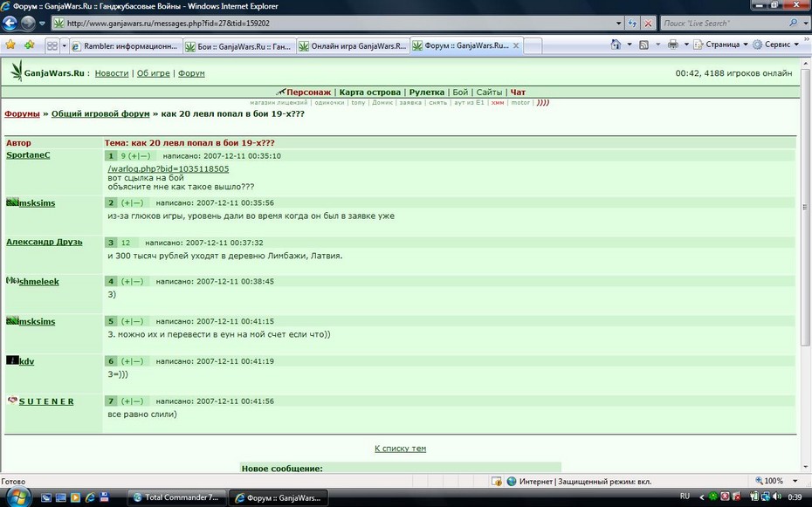
Task: Open the Персонаж menu item
Action: [308, 92]
